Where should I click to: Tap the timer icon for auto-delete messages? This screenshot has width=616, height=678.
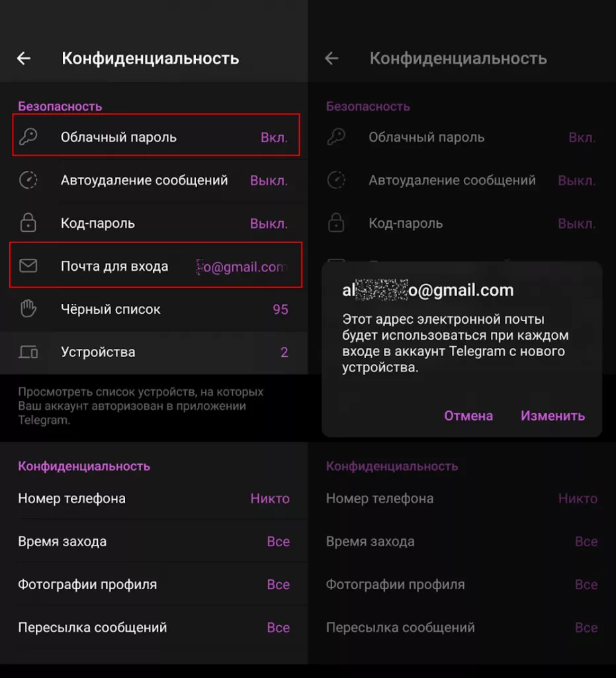[x=28, y=180]
